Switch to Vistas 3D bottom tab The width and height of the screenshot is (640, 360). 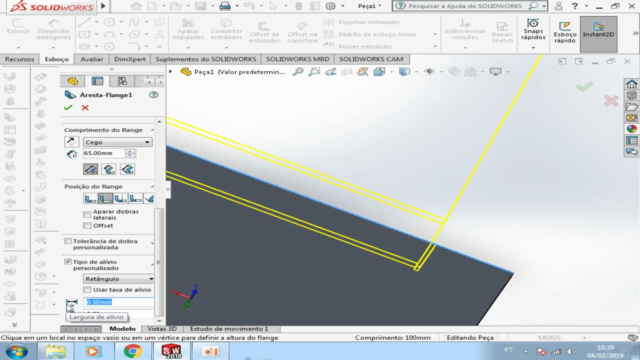[162, 329]
